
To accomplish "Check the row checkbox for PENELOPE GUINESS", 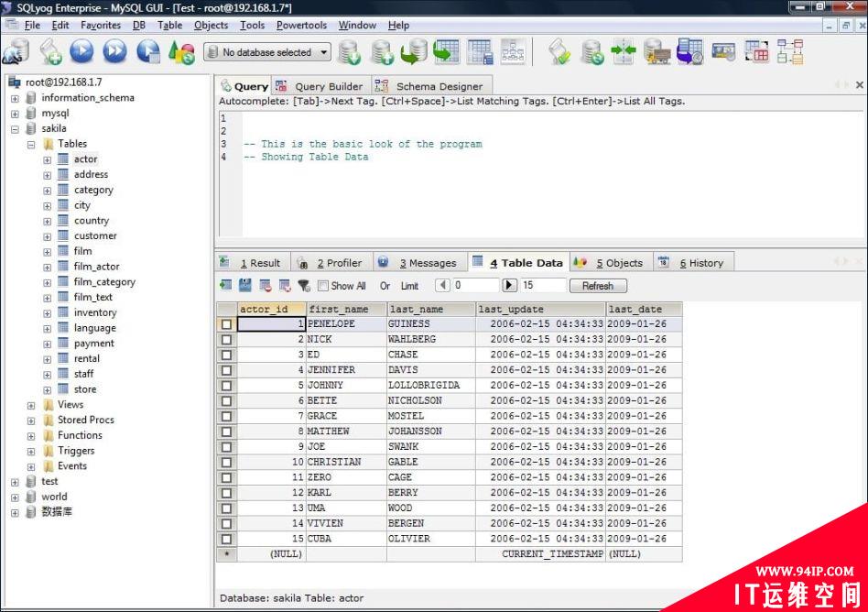I will click(226, 324).
